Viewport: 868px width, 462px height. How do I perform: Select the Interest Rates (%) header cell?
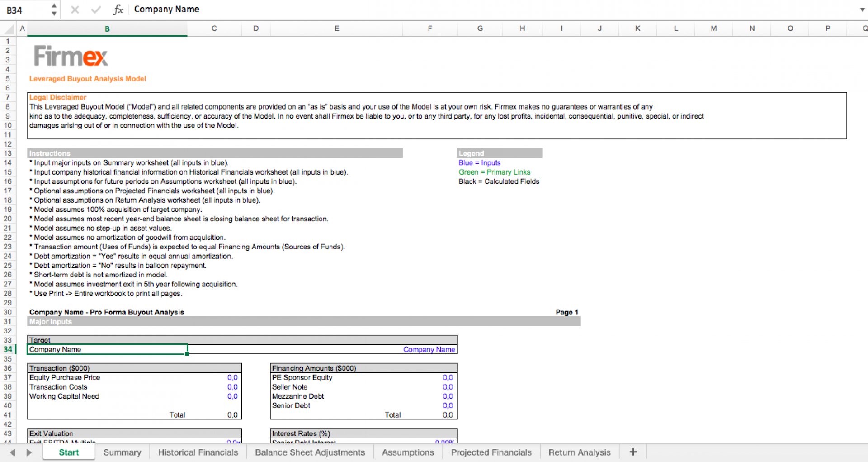tap(363, 433)
